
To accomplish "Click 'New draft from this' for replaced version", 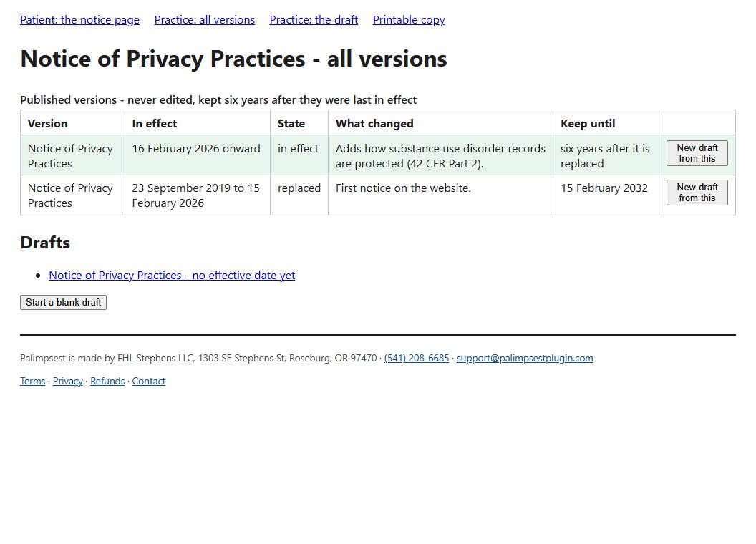I will pyautogui.click(x=697, y=193).
